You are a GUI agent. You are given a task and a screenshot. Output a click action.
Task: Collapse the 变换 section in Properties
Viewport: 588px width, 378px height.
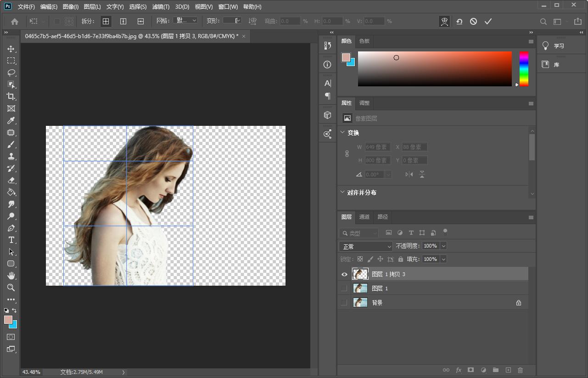point(342,132)
